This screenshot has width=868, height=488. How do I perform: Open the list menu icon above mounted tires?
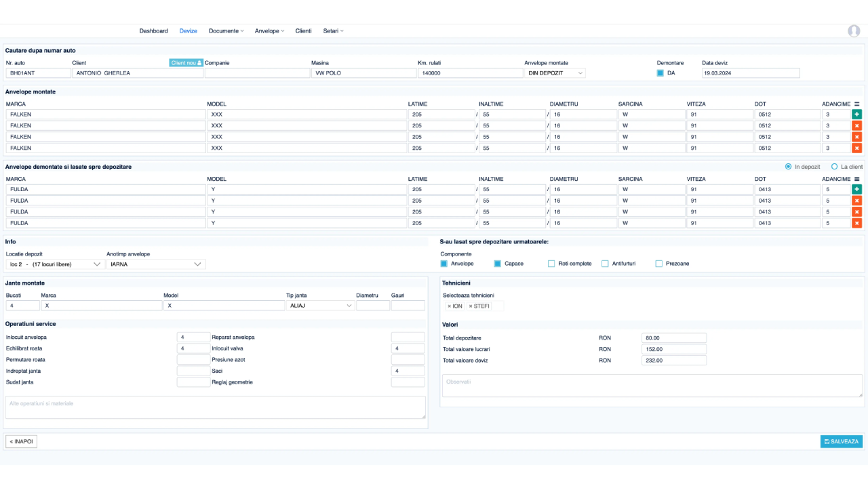pos(856,104)
